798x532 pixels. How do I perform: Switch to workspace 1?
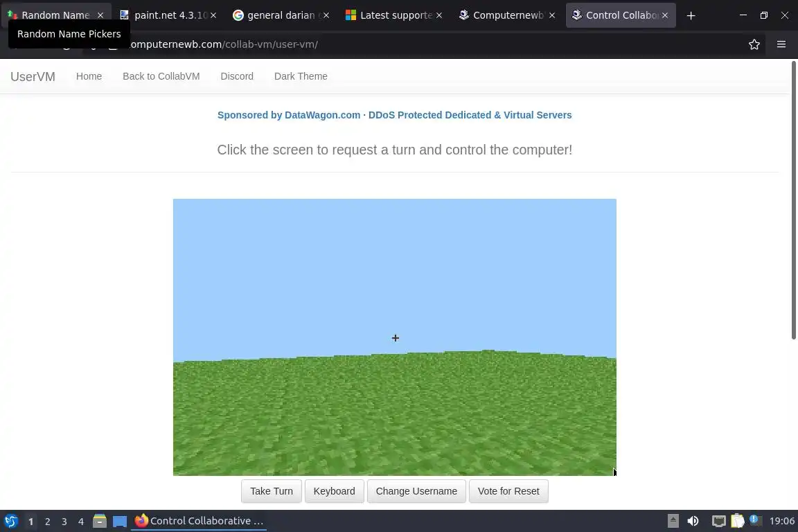point(30,522)
